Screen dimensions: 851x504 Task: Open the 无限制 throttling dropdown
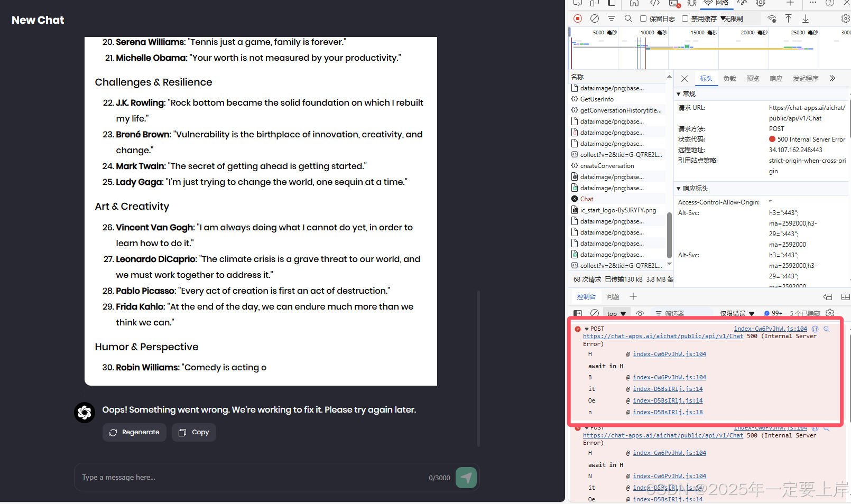coord(740,18)
